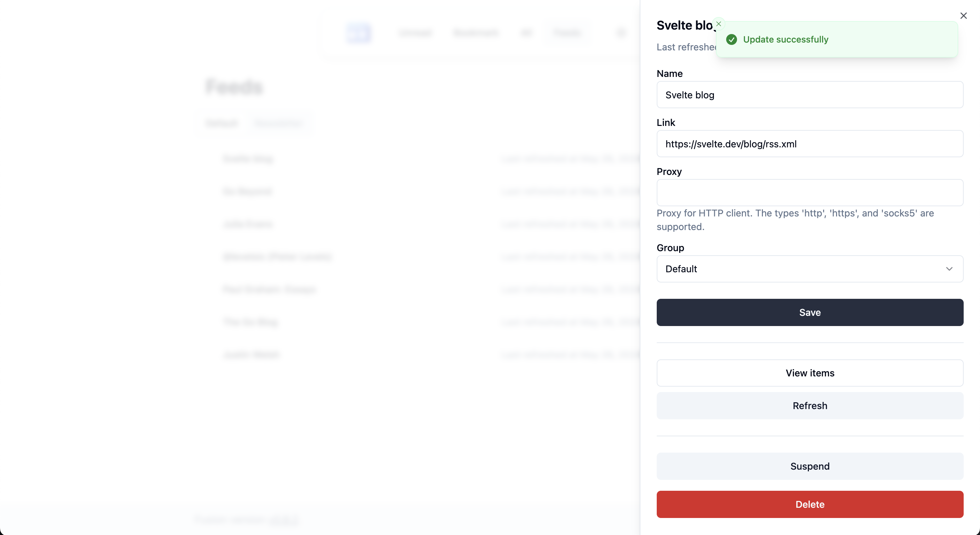980x535 pixels.
Task: Click the Update successfully message text
Action: pyautogui.click(x=786, y=39)
